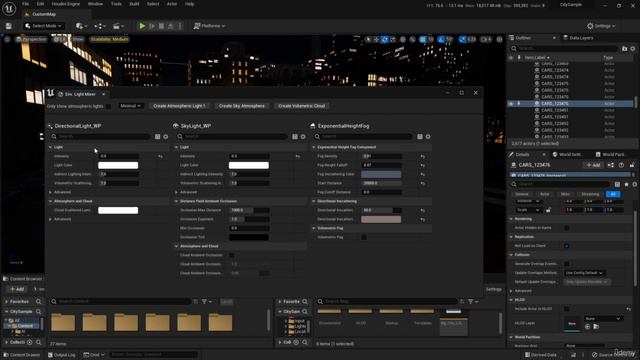Image resolution: width=640 pixels, height=360 pixels.
Task: Open the Build menu
Action: point(134,4)
